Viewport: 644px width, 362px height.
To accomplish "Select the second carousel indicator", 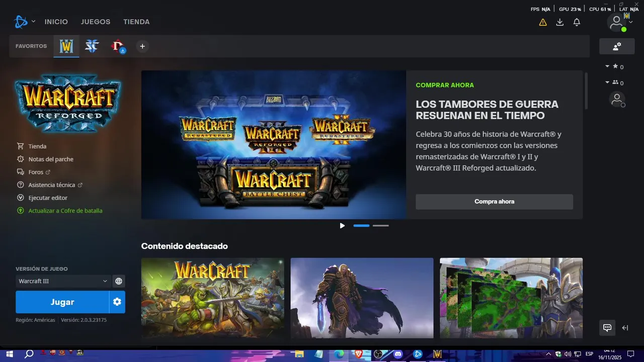I will tap(381, 226).
